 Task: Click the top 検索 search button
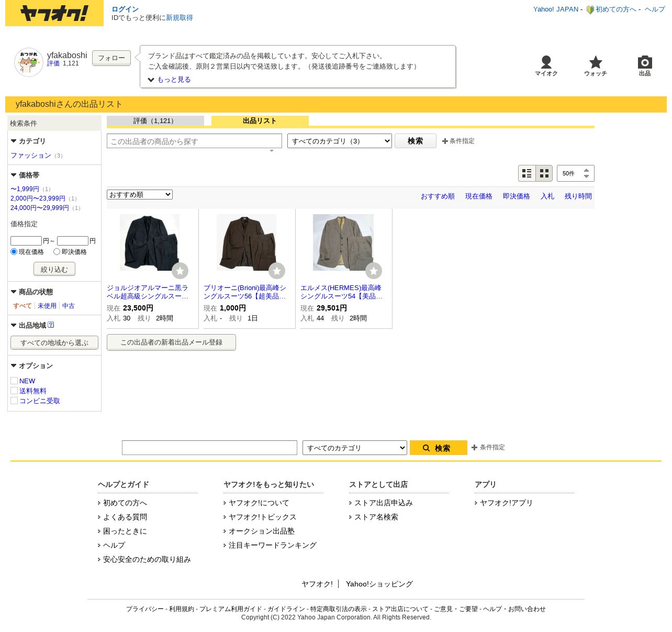[416, 141]
